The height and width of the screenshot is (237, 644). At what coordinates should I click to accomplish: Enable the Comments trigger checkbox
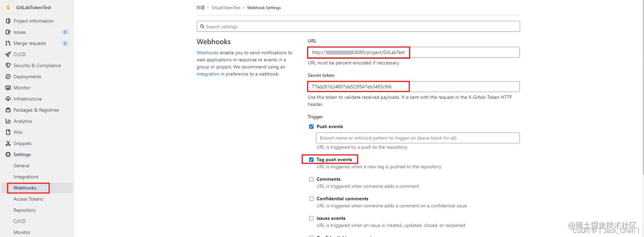click(311, 179)
